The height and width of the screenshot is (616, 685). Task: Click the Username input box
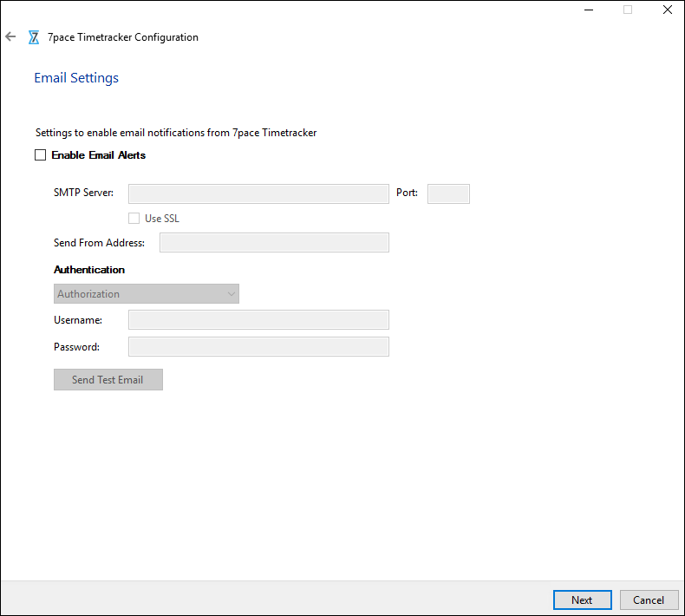tap(258, 320)
